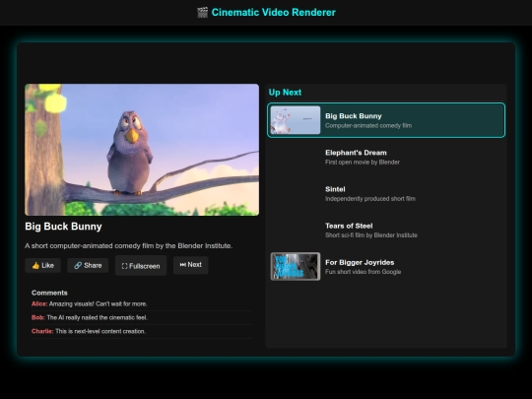Image resolution: width=532 pixels, height=399 pixels.
Task: Click 'Independently produced short film' text
Action: [x=370, y=199]
